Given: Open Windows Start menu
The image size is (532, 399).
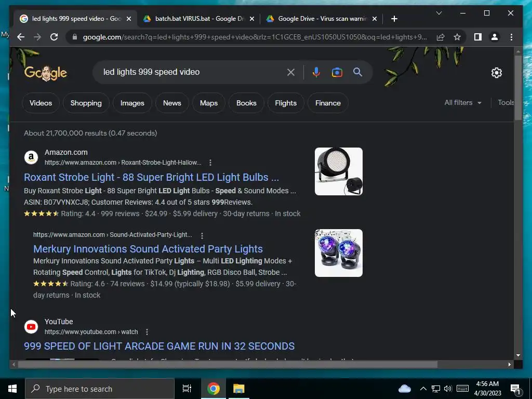Looking at the screenshot, I should 12,389.
